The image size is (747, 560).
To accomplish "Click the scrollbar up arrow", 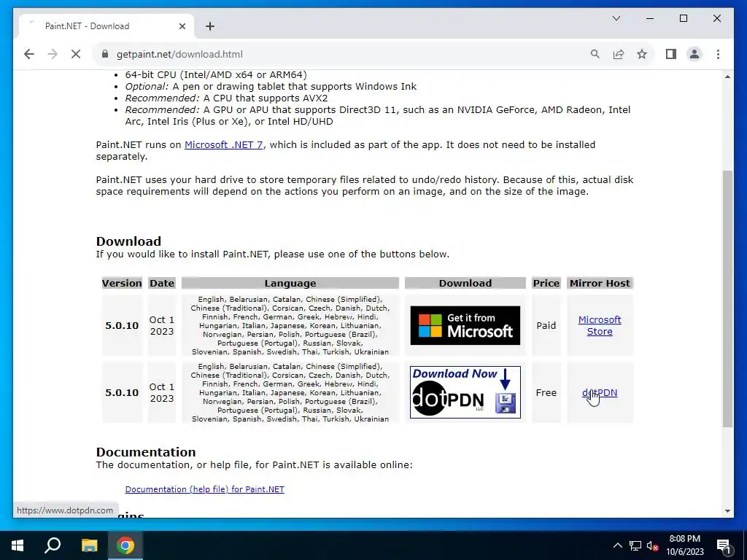I will click(x=727, y=77).
